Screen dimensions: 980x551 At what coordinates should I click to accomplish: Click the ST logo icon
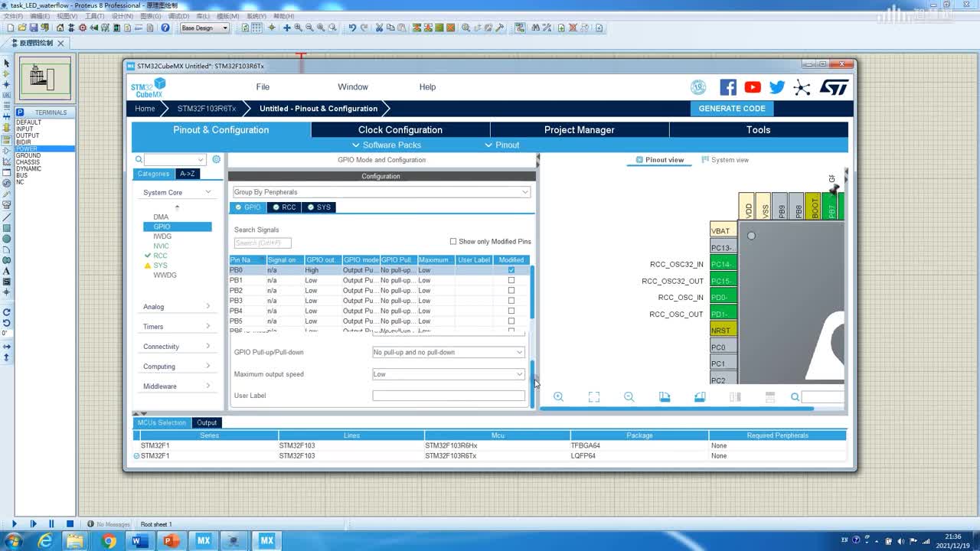pyautogui.click(x=834, y=87)
